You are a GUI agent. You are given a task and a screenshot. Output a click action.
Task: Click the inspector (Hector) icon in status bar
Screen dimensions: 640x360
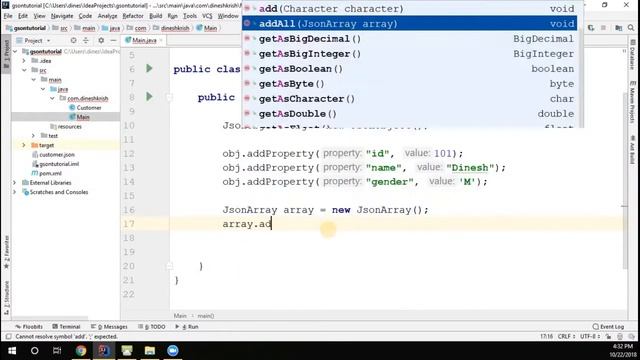pos(620,337)
